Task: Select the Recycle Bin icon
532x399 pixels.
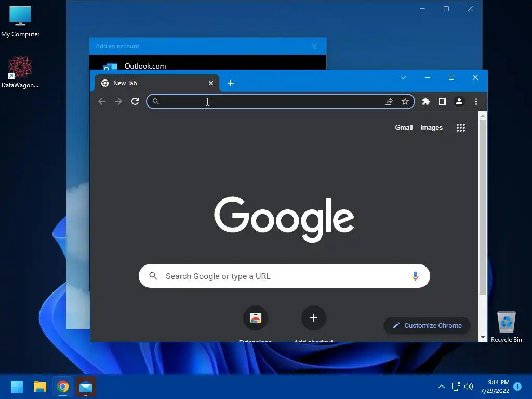Action: (506, 326)
